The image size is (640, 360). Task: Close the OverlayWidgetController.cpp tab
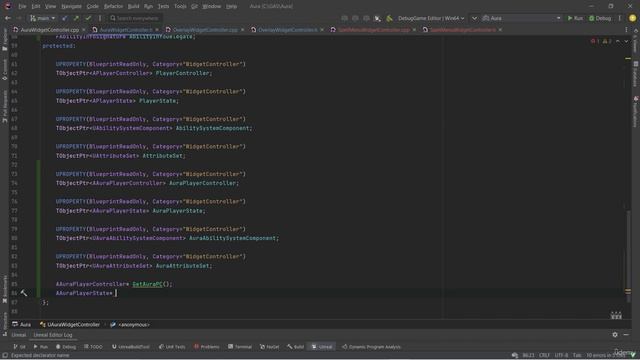242,30
